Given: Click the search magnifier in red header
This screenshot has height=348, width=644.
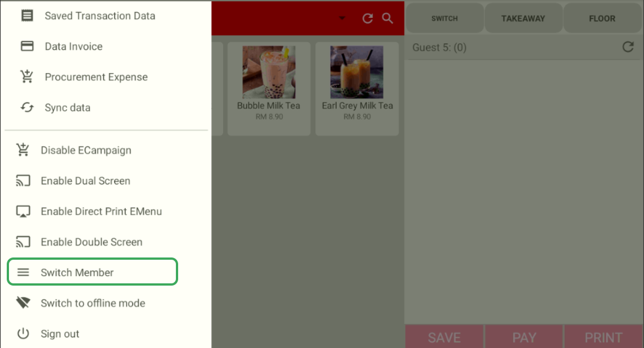Looking at the screenshot, I should (387, 19).
